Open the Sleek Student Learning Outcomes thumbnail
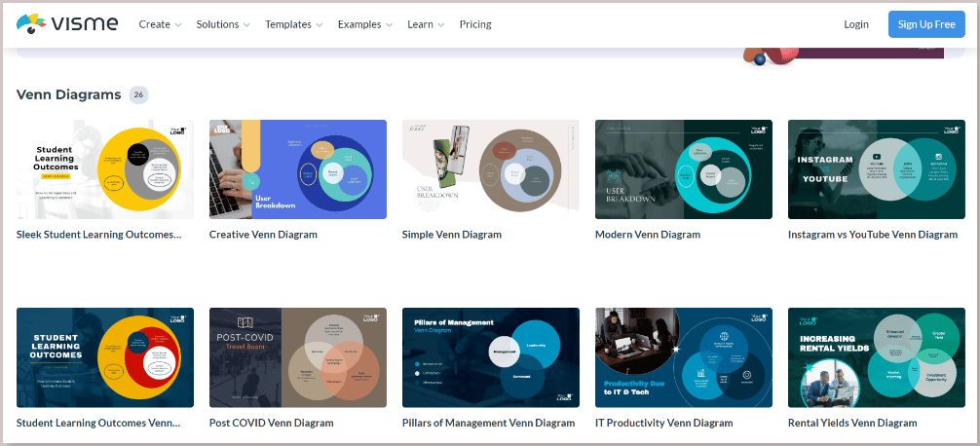 coord(105,169)
